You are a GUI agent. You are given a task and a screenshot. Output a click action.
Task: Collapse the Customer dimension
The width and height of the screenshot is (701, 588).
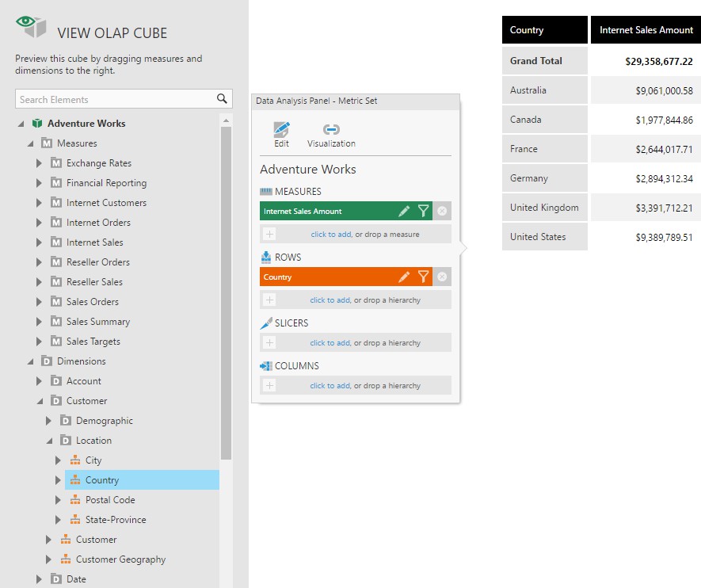(39, 401)
